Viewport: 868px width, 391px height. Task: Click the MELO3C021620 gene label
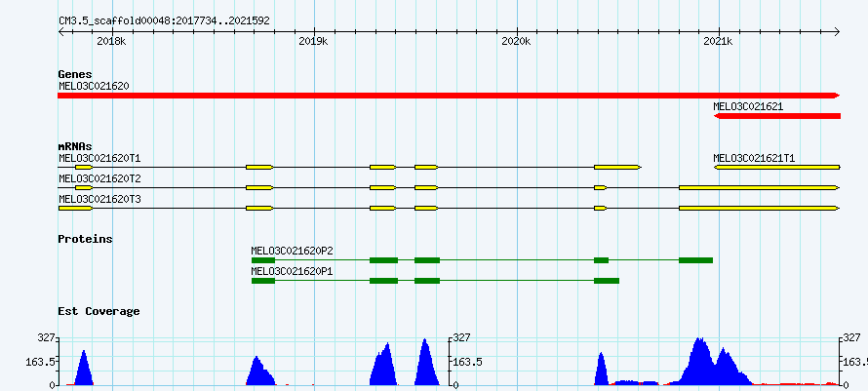[x=94, y=86]
